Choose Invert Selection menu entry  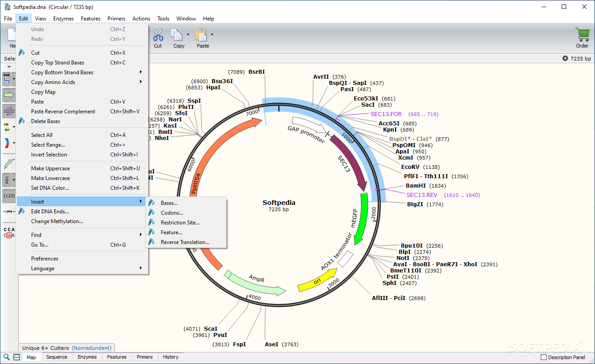pos(82,155)
